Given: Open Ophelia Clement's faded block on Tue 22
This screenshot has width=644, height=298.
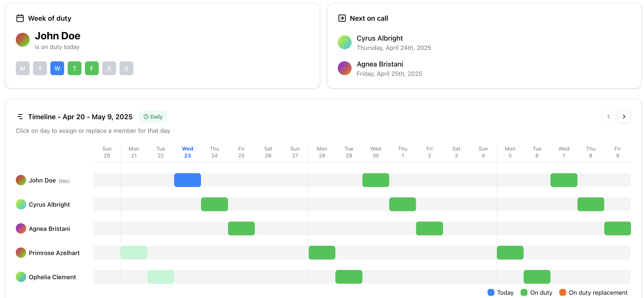Looking at the screenshot, I should coord(161,277).
